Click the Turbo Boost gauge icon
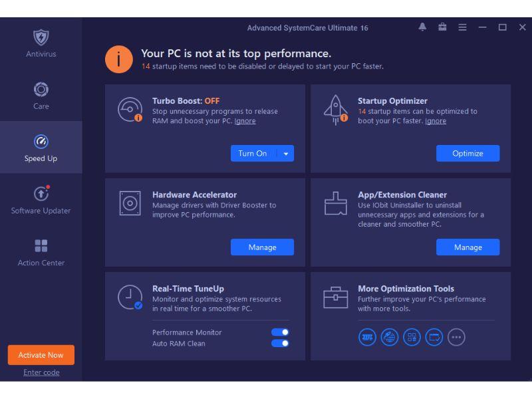Screen dimensions: 532x399 click(x=130, y=110)
